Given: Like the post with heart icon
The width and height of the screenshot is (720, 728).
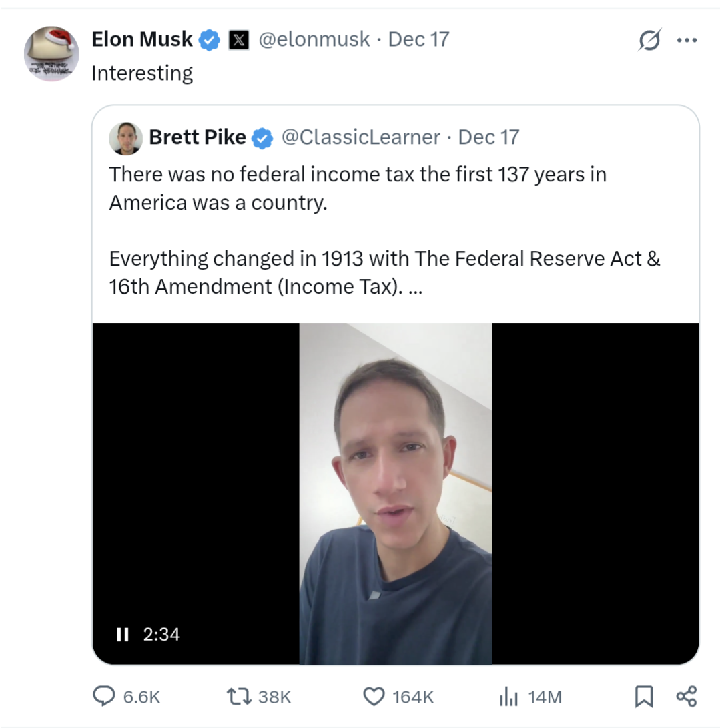Looking at the screenshot, I should coord(374,697).
